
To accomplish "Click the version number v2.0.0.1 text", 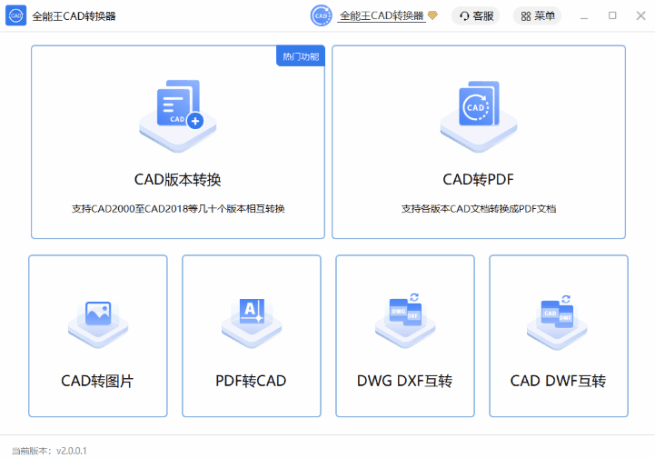I will [71, 451].
